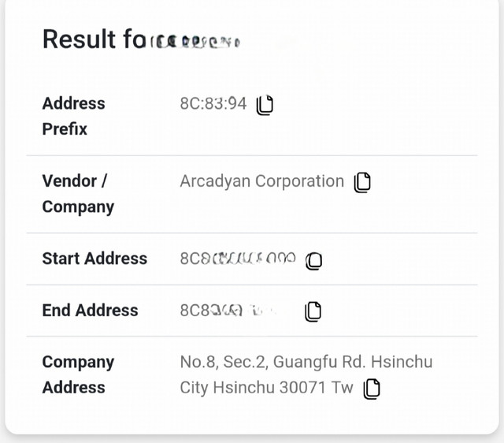Select the Arcadyan Corporation text

click(x=262, y=181)
